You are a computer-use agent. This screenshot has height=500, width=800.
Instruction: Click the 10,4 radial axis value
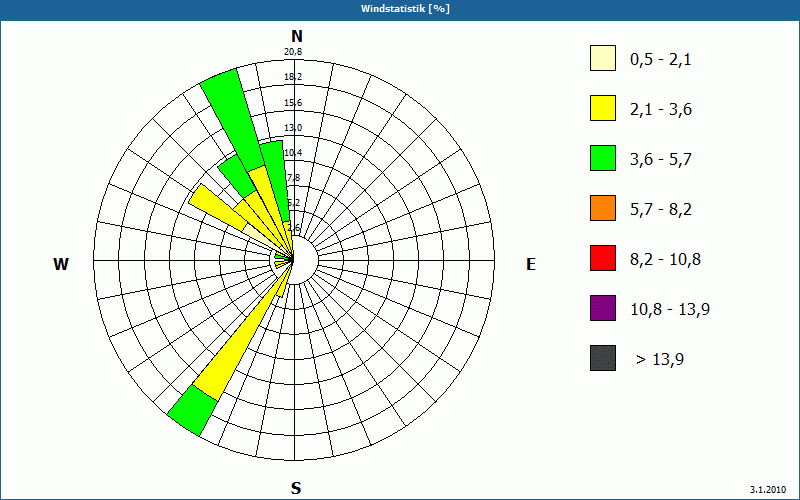coord(293,153)
